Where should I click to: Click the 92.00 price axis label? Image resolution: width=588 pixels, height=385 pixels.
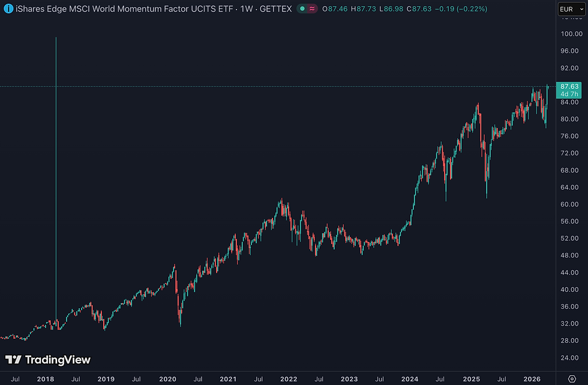pos(569,68)
